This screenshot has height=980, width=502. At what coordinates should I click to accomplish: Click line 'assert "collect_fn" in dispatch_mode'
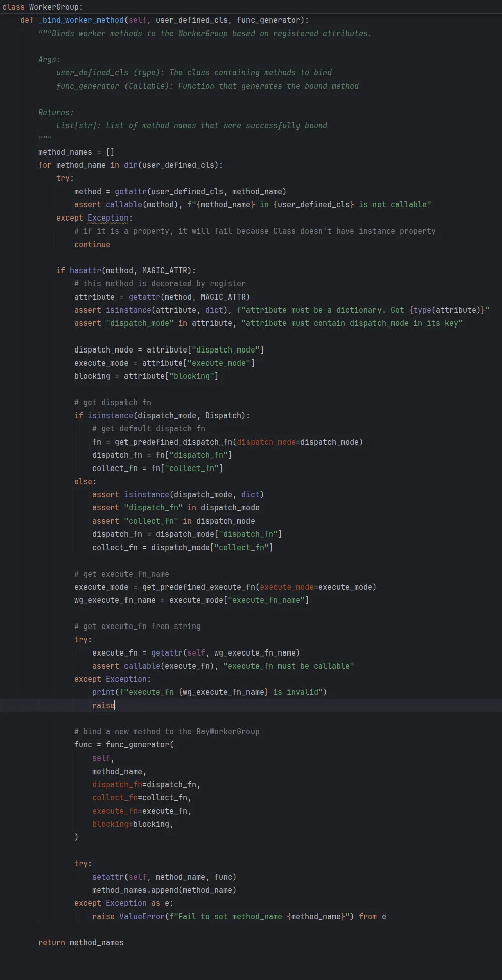[174, 521]
